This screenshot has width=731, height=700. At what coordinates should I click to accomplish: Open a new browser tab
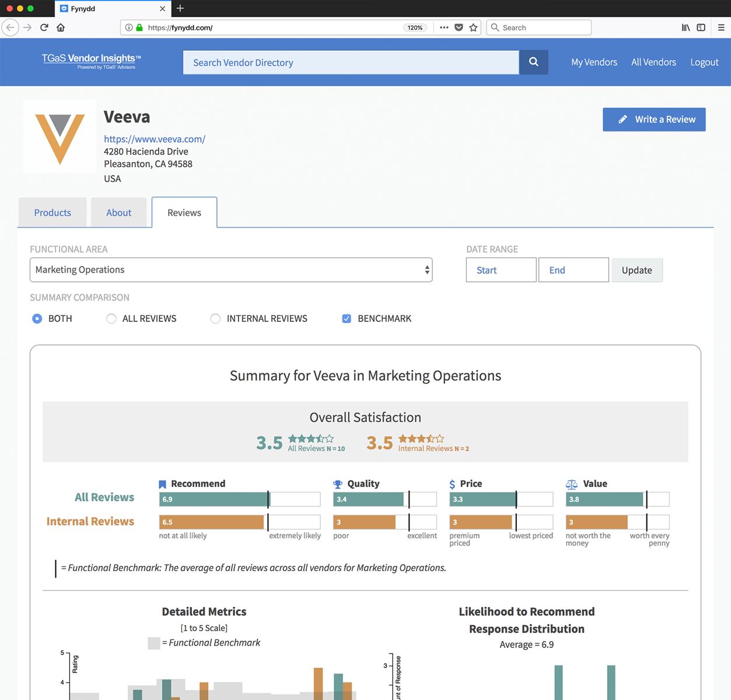point(180,8)
